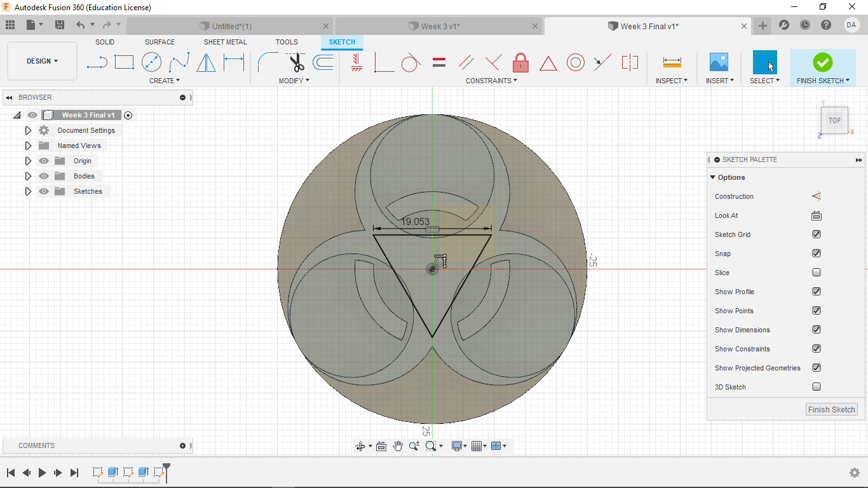Play the design timeline
868x488 pixels.
point(43,472)
